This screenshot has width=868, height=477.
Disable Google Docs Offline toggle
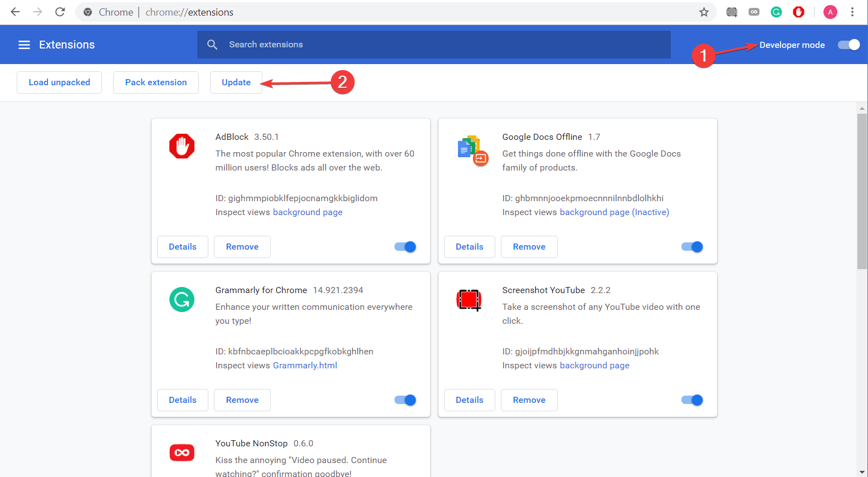693,247
